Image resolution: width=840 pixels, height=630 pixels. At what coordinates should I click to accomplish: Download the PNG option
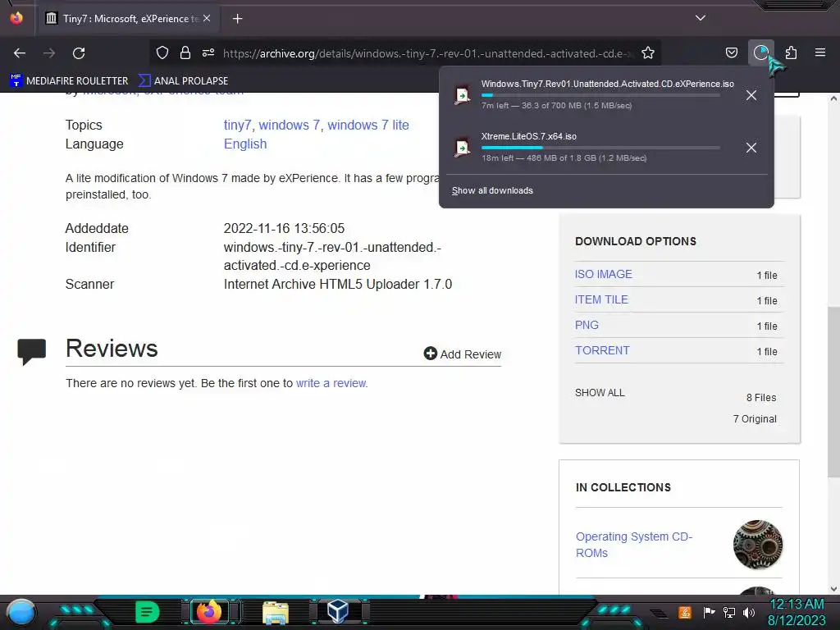click(587, 325)
